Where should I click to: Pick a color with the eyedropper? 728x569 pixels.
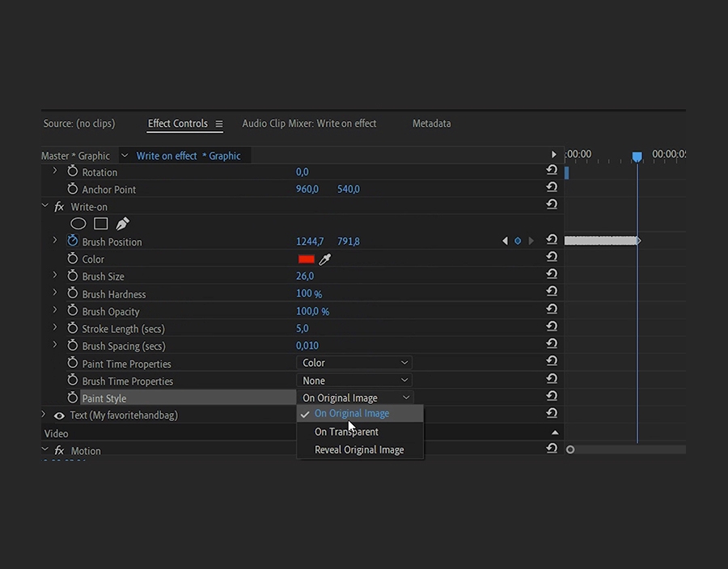[x=325, y=259]
